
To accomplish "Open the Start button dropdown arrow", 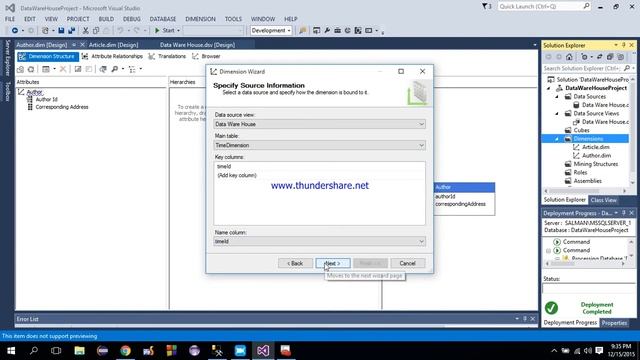I will [x=178, y=31].
